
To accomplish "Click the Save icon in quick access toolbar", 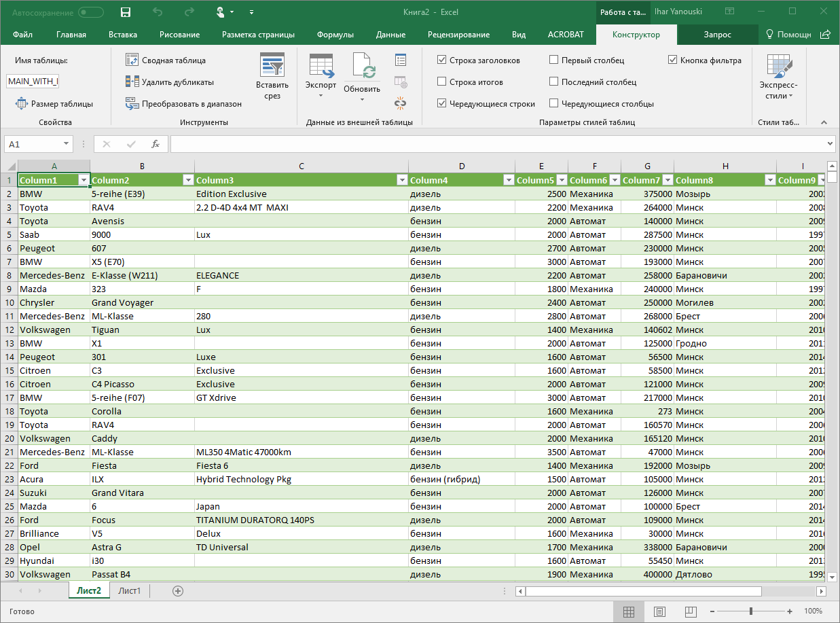I will click(125, 12).
